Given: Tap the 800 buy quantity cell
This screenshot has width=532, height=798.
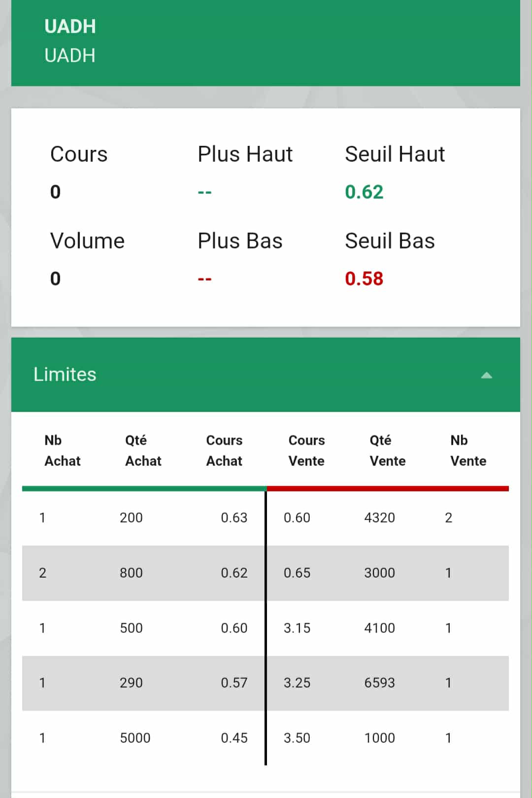Looking at the screenshot, I should click(131, 573).
